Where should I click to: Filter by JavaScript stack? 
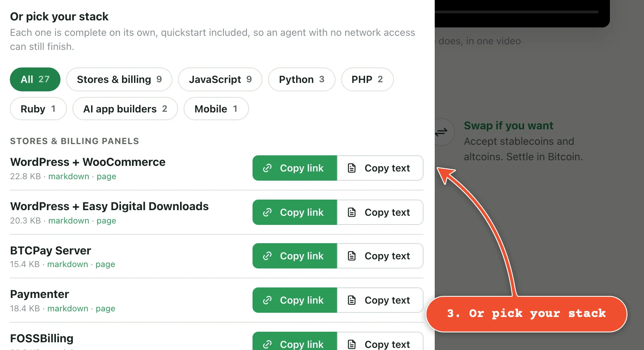(220, 79)
